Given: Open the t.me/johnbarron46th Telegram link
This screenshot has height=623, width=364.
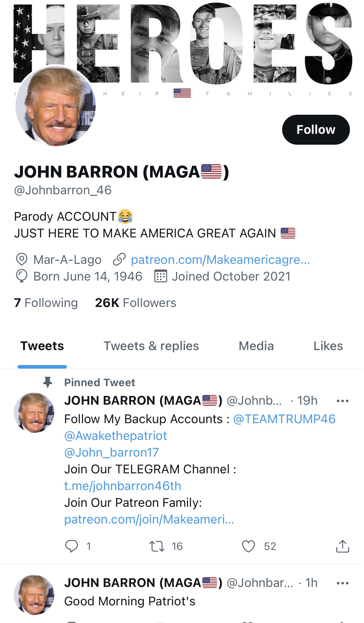Looking at the screenshot, I should click(x=123, y=486).
